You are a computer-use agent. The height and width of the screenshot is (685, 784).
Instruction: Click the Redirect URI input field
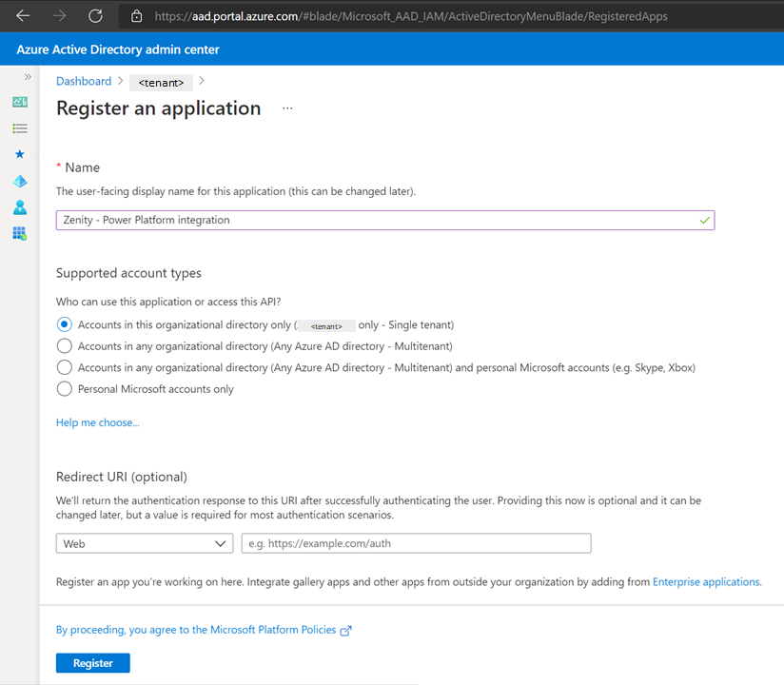point(416,543)
